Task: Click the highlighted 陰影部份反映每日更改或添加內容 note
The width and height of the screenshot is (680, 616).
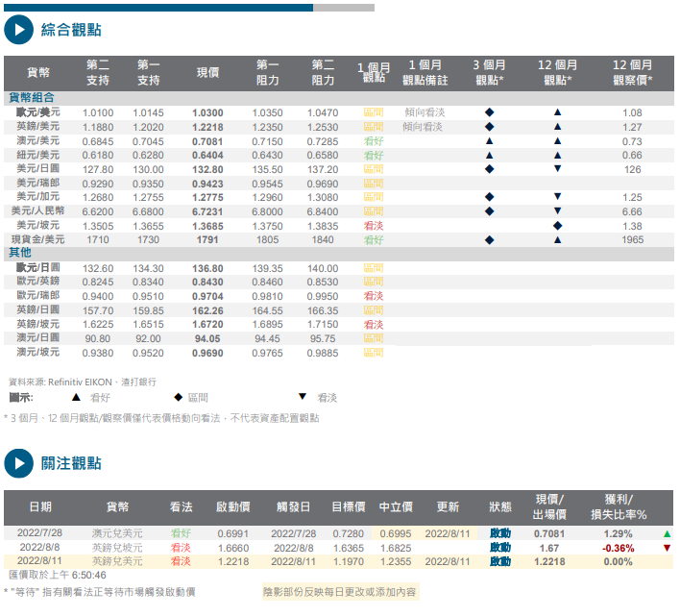Action: coord(340,591)
